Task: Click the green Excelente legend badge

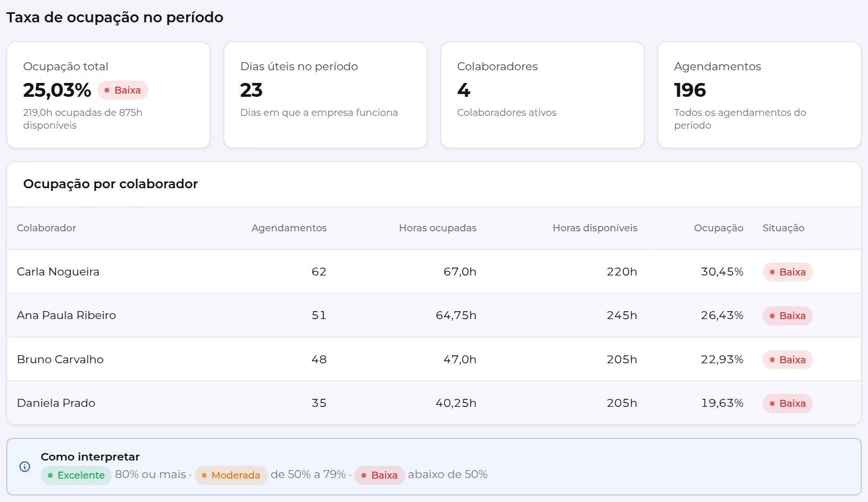Action: [76, 475]
